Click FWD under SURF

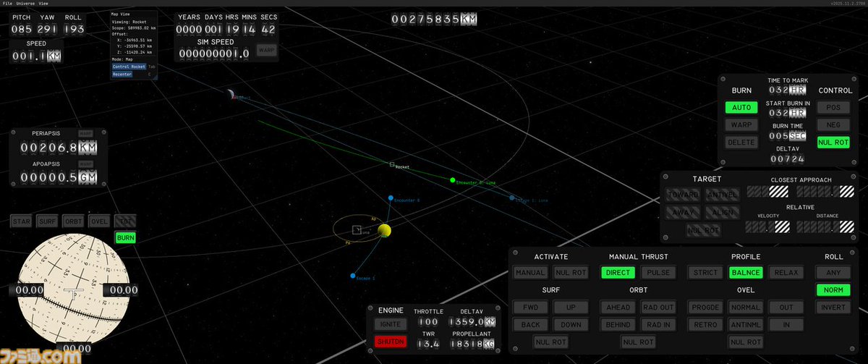click(x=530, y=307)
